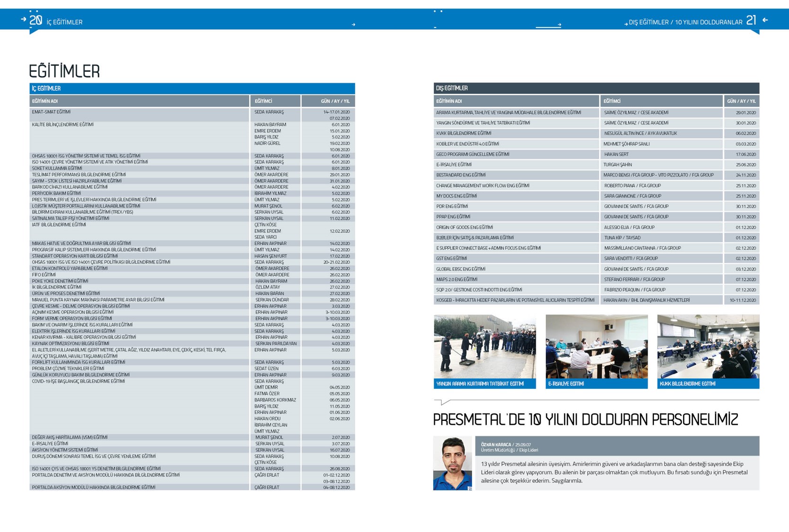Viewport: 789px width, 532px height.
Task: Open the KVKK Bilgilendirme Eğitimi photo
Action: click(708, 347)
